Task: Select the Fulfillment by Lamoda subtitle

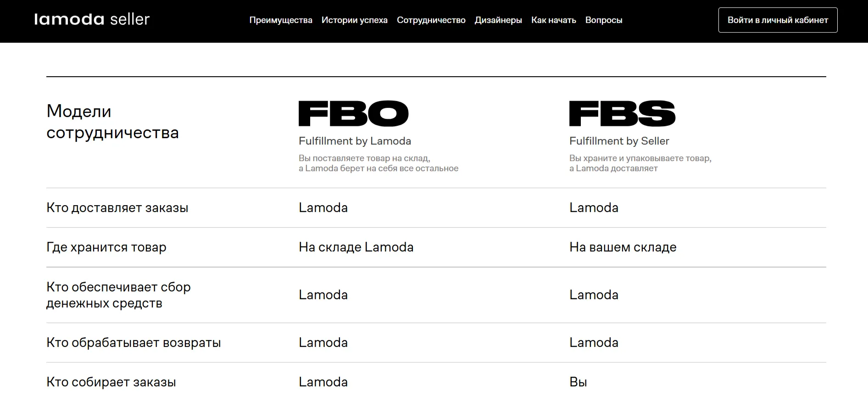Action: click(355, 141)
